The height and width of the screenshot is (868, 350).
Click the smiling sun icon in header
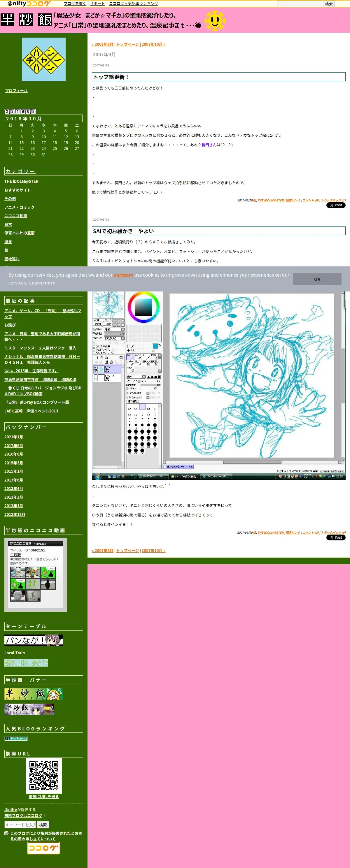coord(215,21)
